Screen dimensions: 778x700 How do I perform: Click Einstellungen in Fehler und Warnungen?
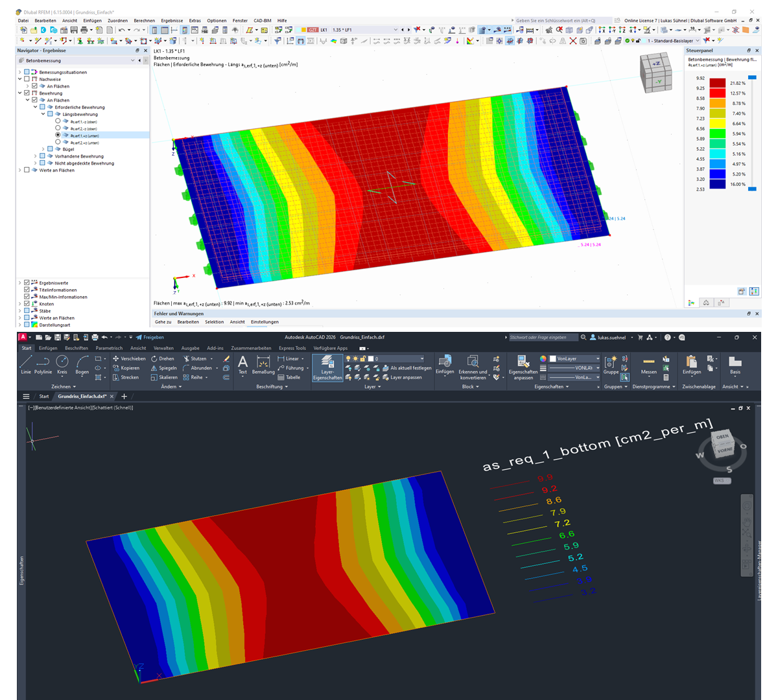coord(265,321)
